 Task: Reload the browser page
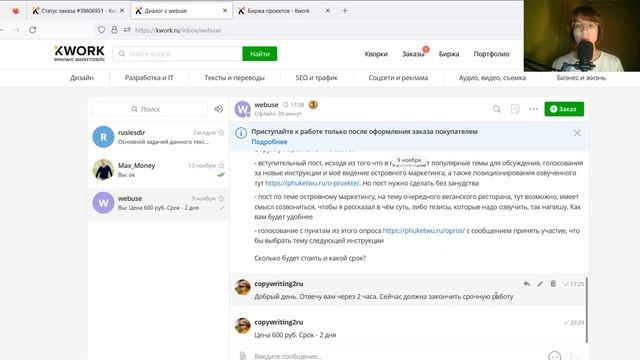click(33, 30)
